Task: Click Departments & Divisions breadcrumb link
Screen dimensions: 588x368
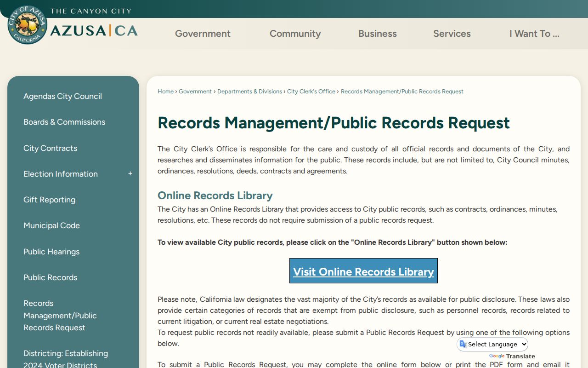Action: [x=249, y=92]
